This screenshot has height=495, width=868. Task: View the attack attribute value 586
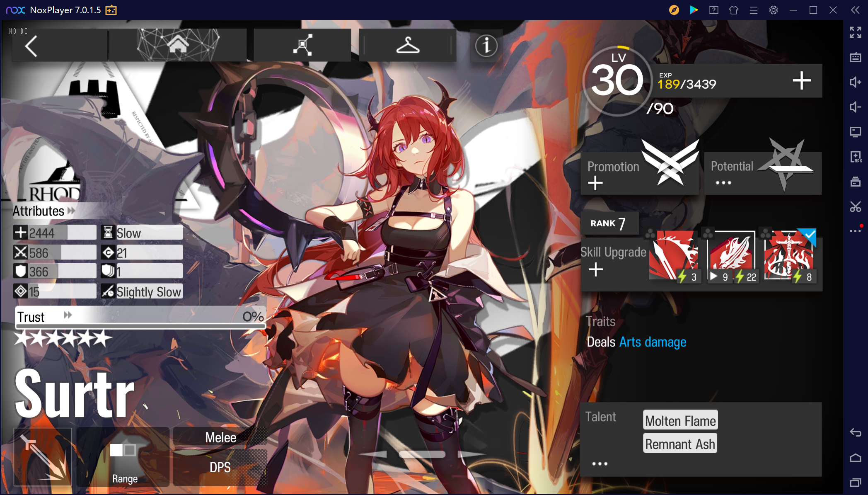coord(55,252)
